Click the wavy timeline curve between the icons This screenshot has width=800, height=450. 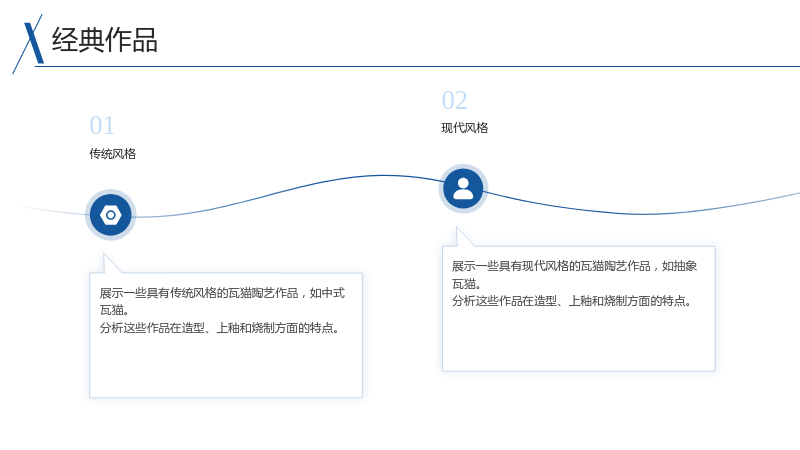(286, 190)
